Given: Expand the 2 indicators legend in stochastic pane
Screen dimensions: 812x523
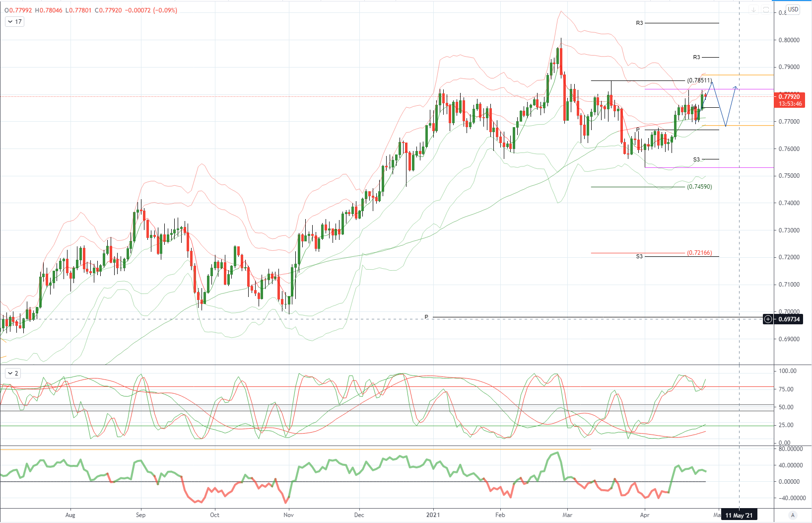Looking at the screenshot, I should click(x=13, y=374).
